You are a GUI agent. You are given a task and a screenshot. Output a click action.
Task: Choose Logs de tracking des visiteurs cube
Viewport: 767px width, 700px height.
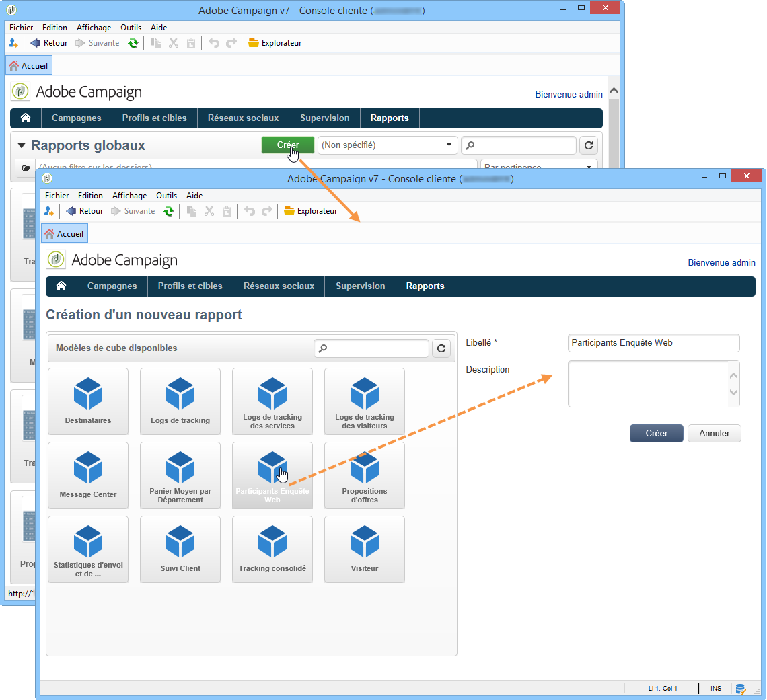[365, 401]
